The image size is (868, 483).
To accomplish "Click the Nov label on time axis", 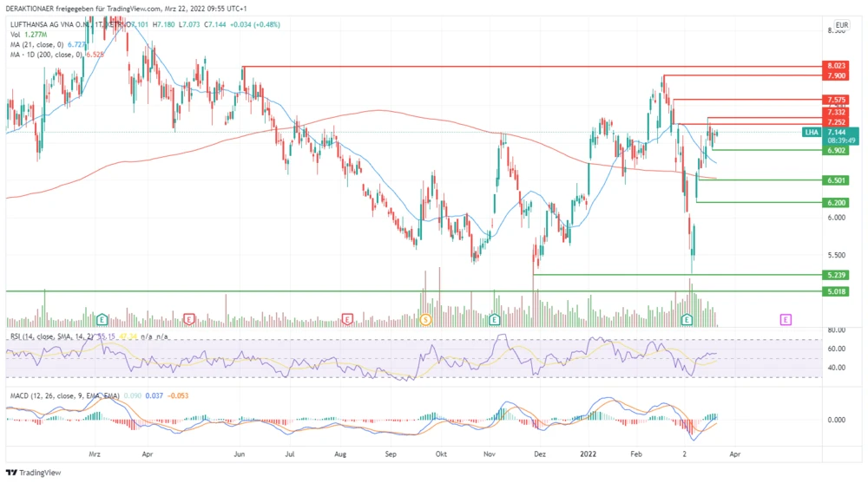I will click(x=490, y=454).
